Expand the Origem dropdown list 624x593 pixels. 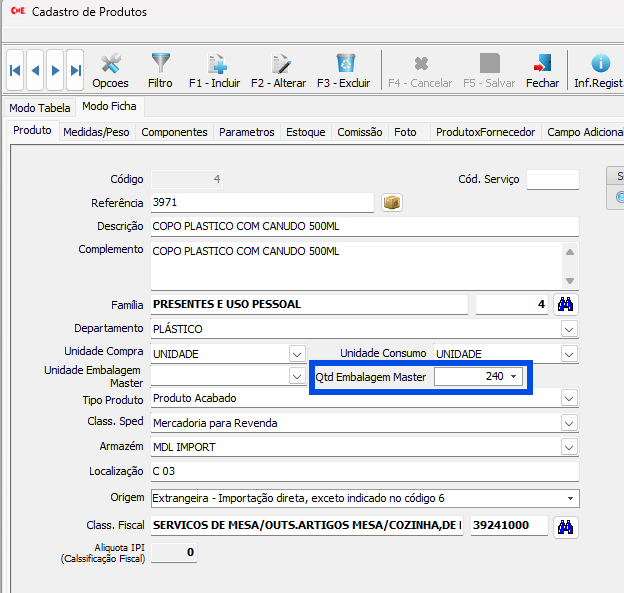click(570, 498)
